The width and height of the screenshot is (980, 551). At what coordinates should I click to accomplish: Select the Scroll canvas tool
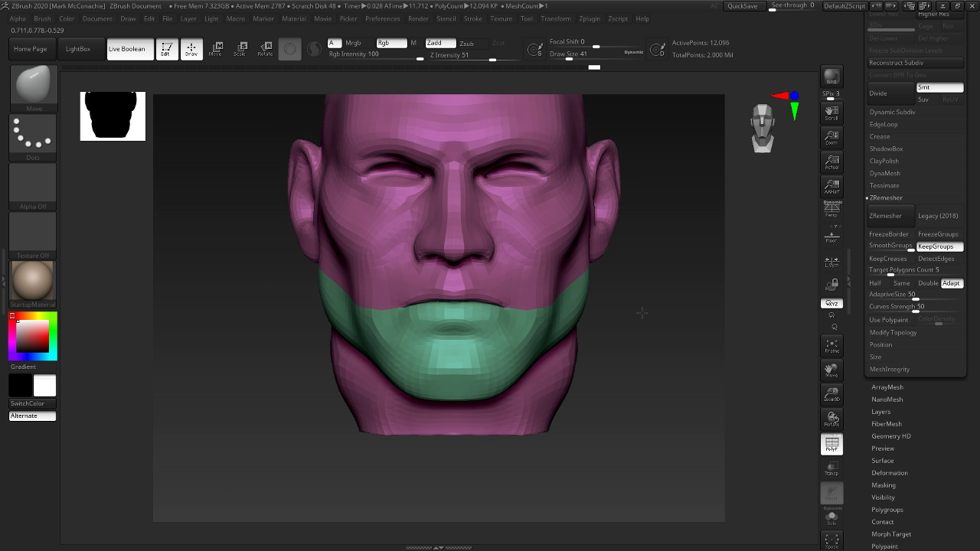pos(831,113)
